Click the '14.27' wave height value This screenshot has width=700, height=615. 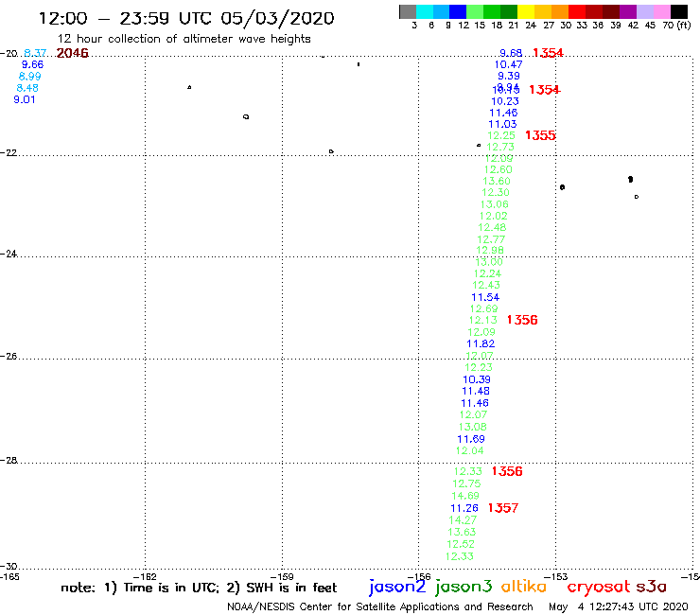click(463, 520)
